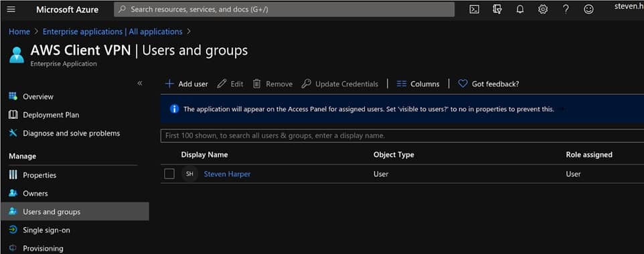Click the Diagnose wrench icon
Image resolution: width=644 pixels, height=254 pixels.
(x=13, y=134)
